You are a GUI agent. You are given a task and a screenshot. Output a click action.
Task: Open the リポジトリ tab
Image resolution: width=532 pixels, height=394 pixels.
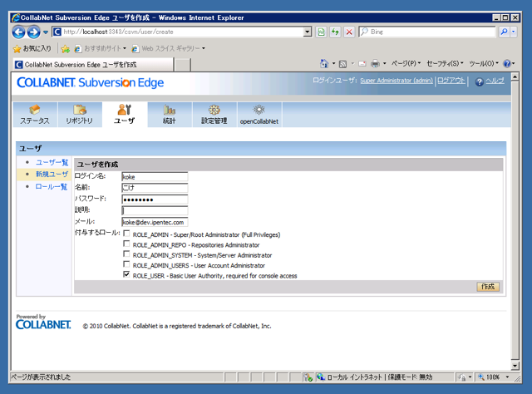point(80,115)
